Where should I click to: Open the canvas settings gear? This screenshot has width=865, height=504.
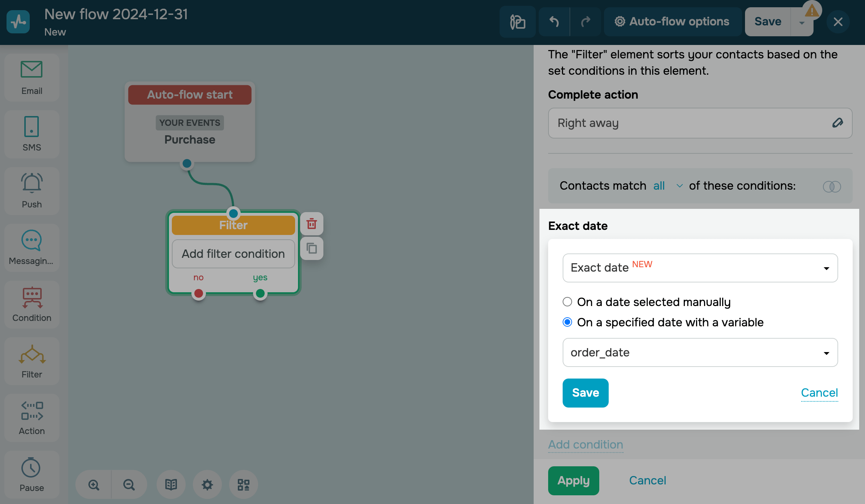click(x=207, y=484)
